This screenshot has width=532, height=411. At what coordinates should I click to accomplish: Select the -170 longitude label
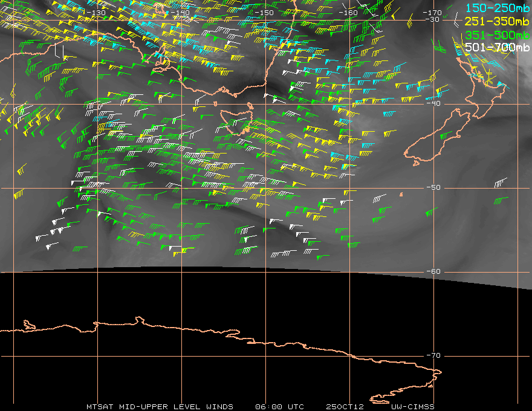[432, 13]
